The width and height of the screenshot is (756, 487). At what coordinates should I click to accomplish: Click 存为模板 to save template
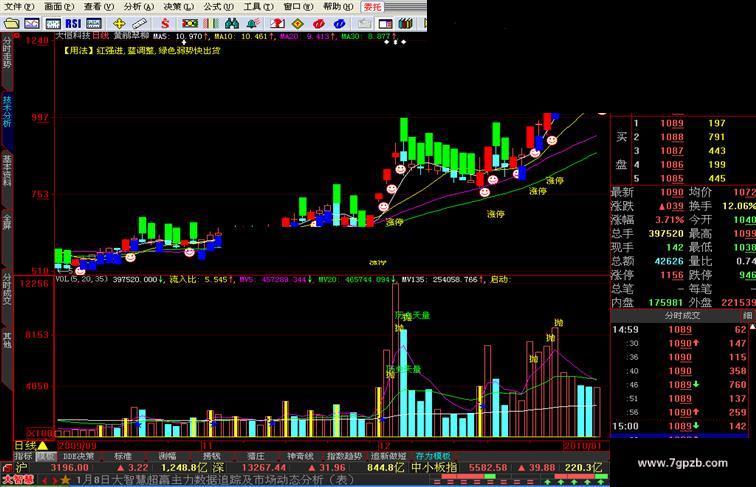click(433, 456)
